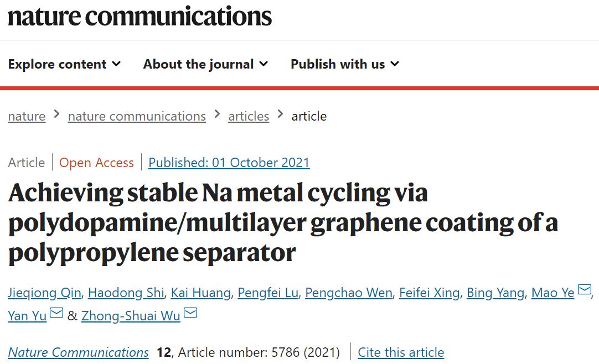
Task: View author Kai Huang details
Action: point(200,293)
